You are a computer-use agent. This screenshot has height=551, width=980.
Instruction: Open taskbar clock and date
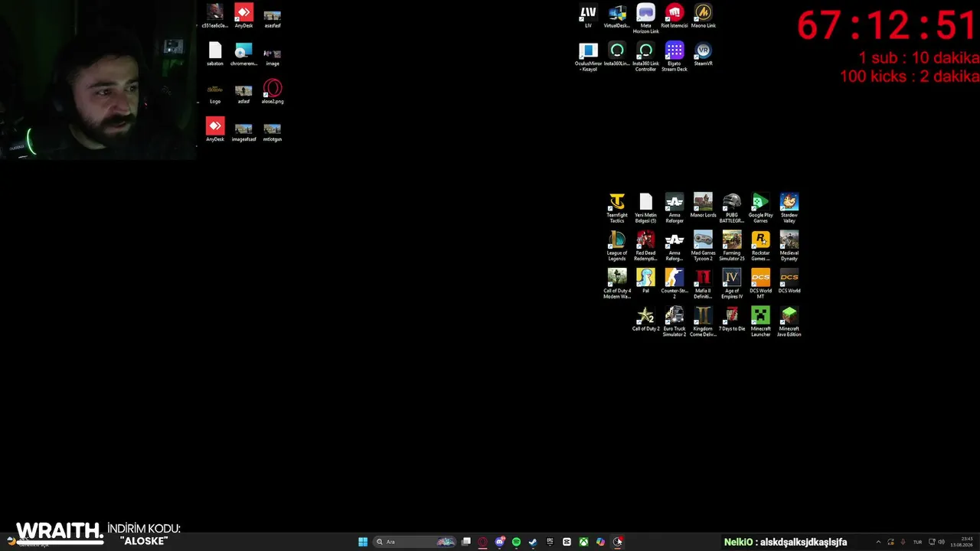[961, 542]
